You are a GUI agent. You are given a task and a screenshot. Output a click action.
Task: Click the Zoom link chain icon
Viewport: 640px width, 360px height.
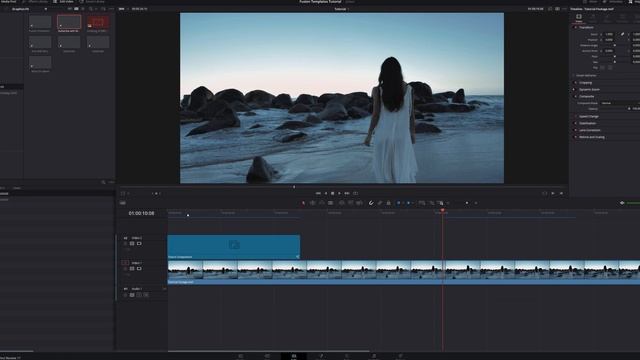622,34
